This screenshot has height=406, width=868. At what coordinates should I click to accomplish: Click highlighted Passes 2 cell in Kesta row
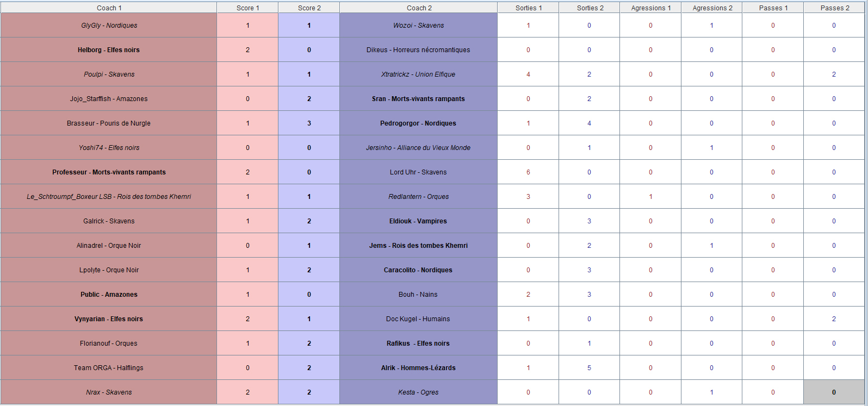pos(834,392)
